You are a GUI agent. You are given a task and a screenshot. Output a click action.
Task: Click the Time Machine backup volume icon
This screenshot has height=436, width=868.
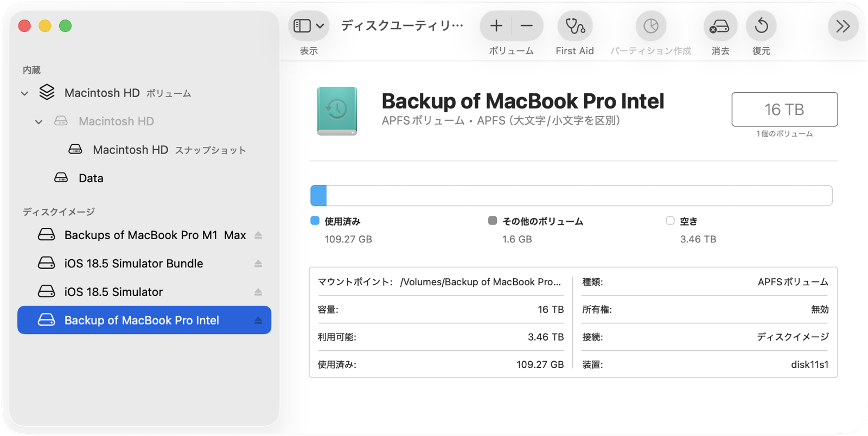click(337, 111)
